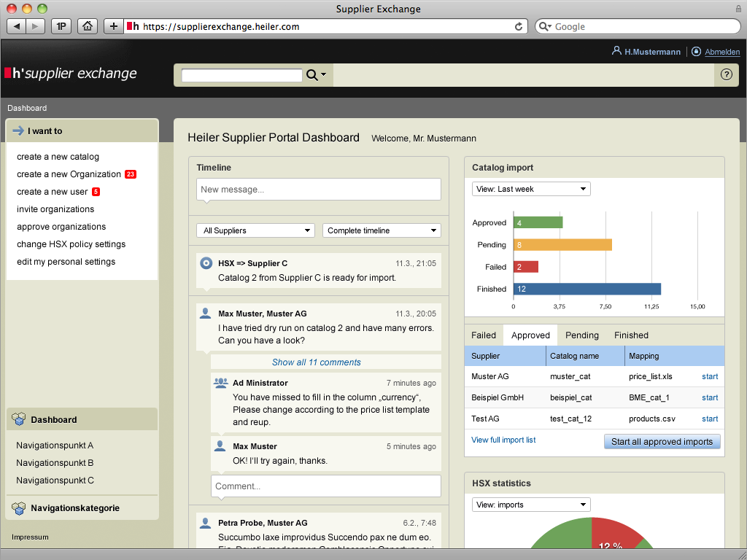Select the Navigationskategorie navigation header

point(82,508)
